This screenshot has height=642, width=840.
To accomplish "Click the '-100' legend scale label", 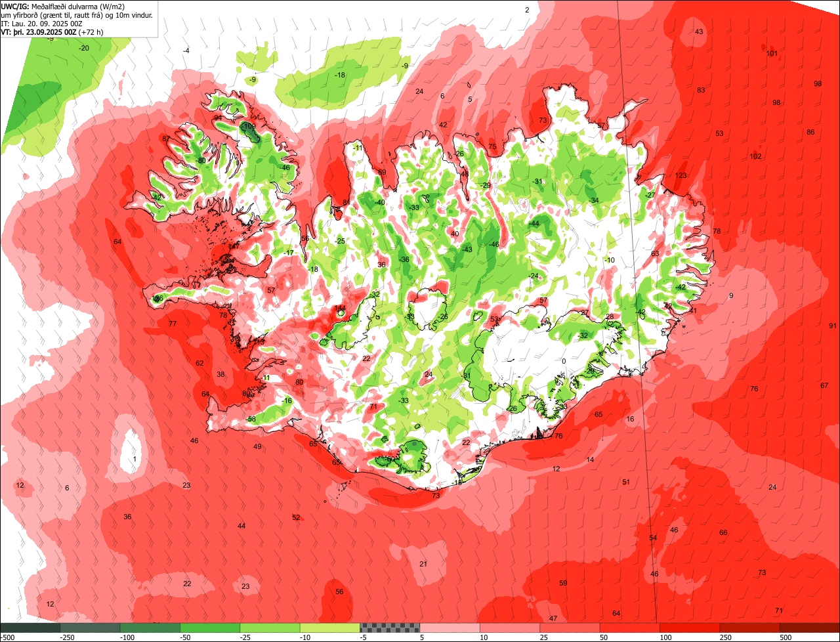I will [x=127, y=637].
